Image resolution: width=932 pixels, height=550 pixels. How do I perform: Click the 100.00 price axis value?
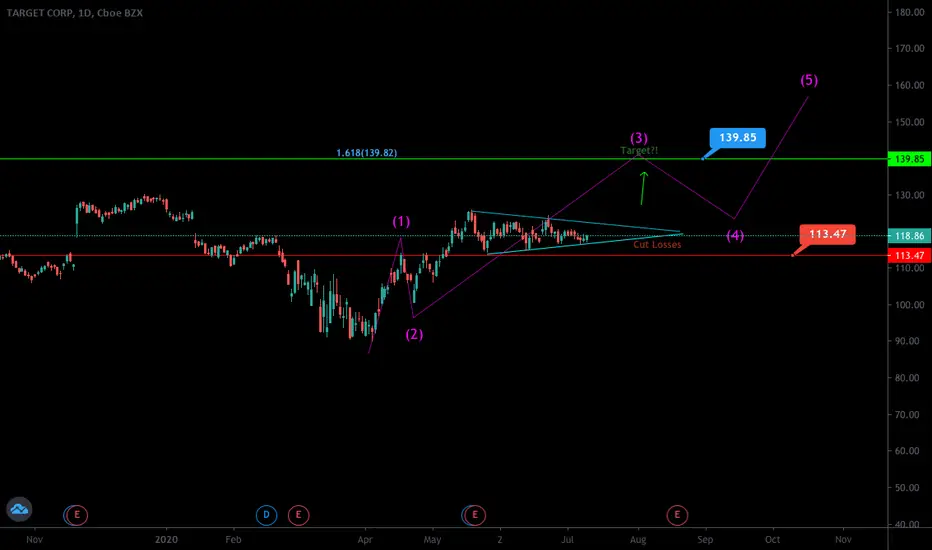click(x=910, y=304)
